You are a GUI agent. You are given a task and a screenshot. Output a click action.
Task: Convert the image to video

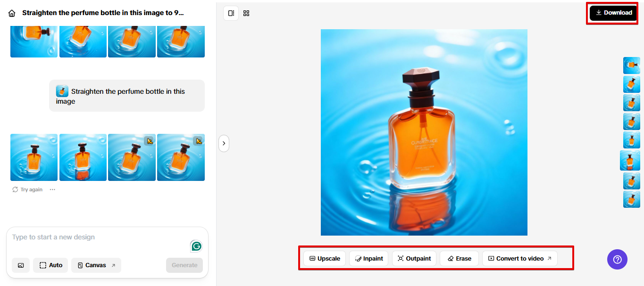[519, 259]
